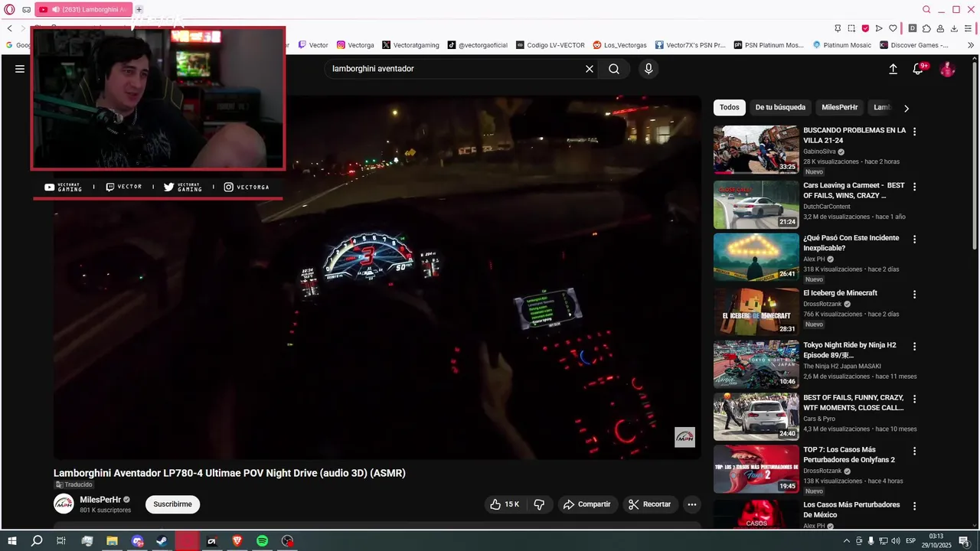
Task: Like the video with 15 K thumbs up
Action: point(505,504)
